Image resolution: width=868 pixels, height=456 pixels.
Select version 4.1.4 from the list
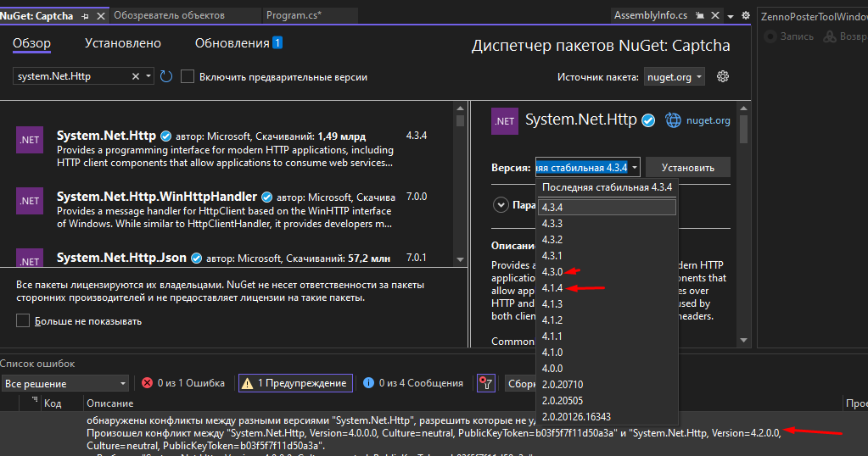552,288
